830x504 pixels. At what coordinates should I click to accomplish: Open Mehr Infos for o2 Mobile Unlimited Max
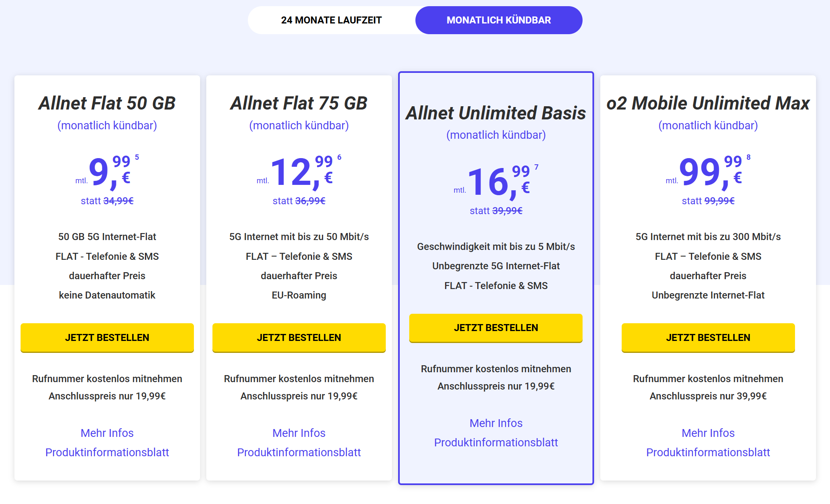pos(708,433)
